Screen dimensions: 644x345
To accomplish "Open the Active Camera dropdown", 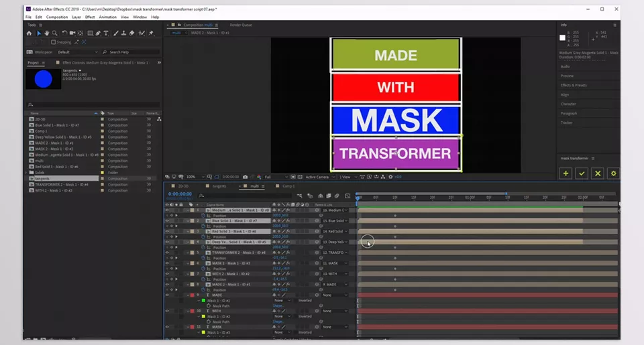I will pyautogui.click(x=320, y=177).
